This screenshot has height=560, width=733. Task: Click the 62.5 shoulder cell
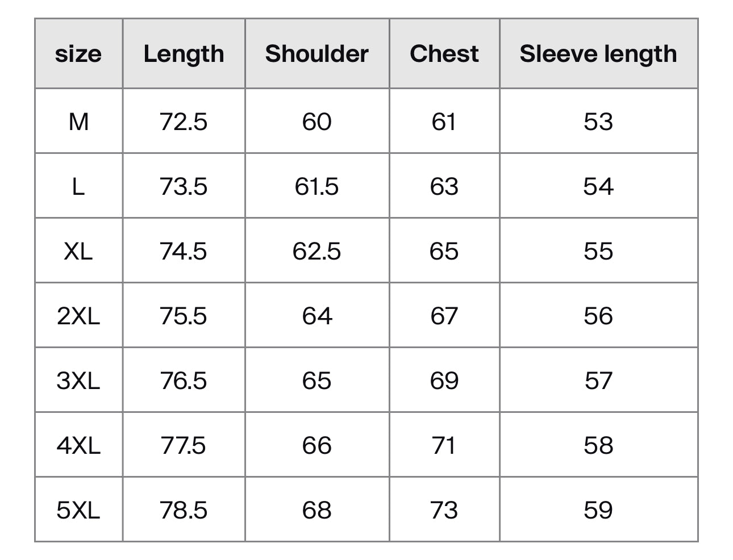tap(316, 251)
